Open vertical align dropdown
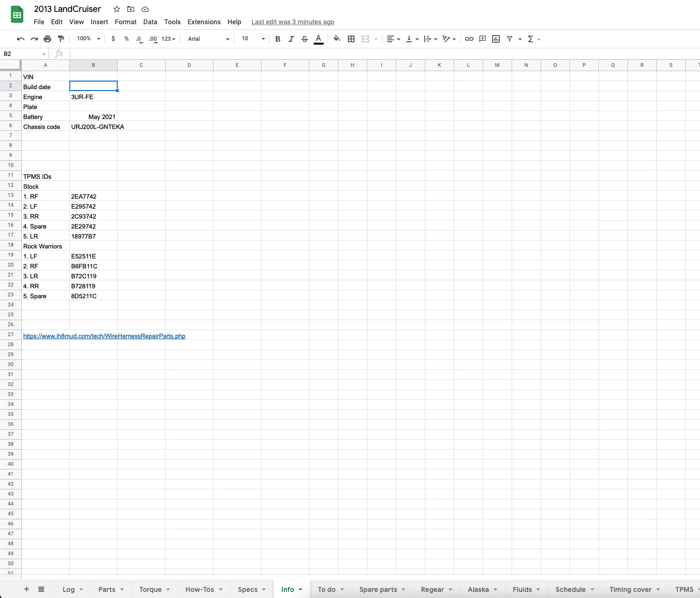 pos(412,39)
